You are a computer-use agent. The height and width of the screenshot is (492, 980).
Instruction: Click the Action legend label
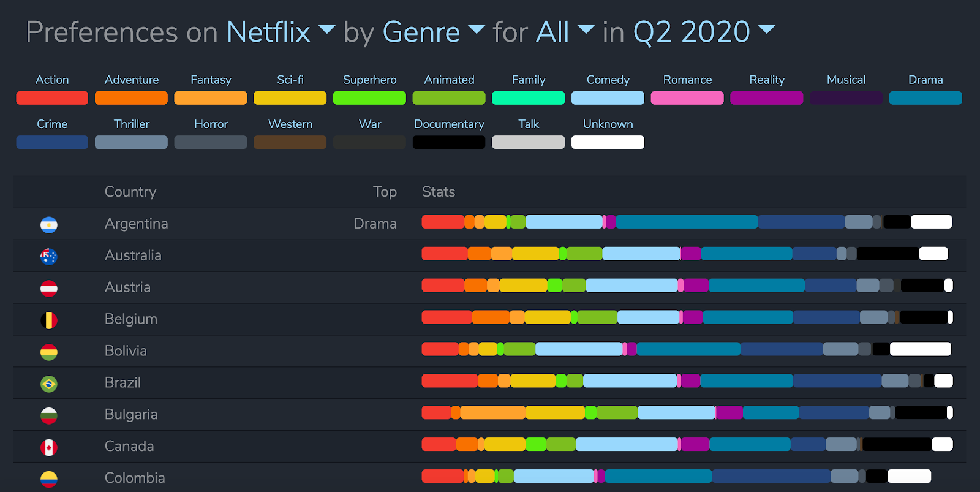(x=52, y=80)
